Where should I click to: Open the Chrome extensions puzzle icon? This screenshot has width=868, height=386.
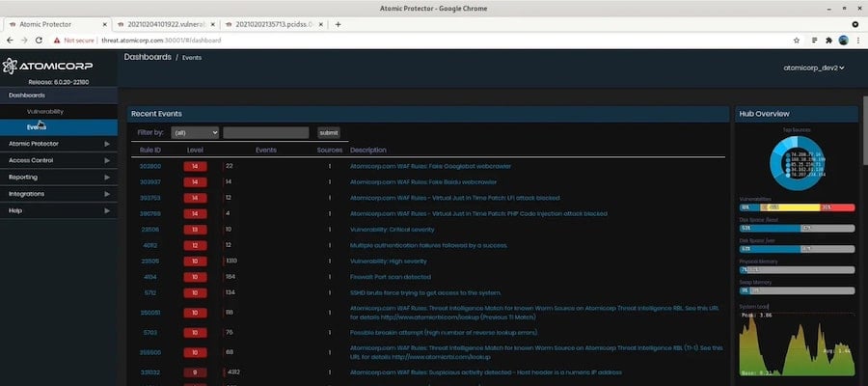[828, 41]
